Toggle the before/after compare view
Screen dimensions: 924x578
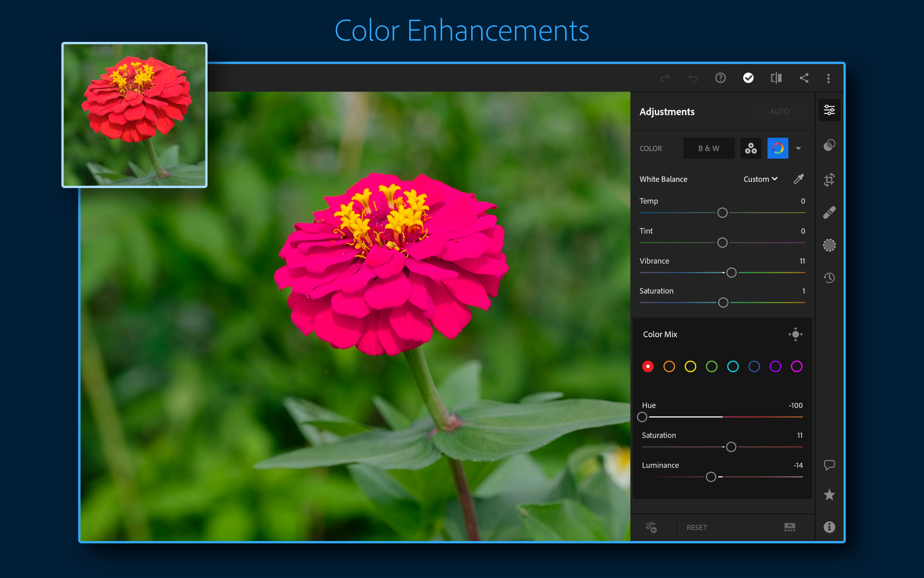776,78
